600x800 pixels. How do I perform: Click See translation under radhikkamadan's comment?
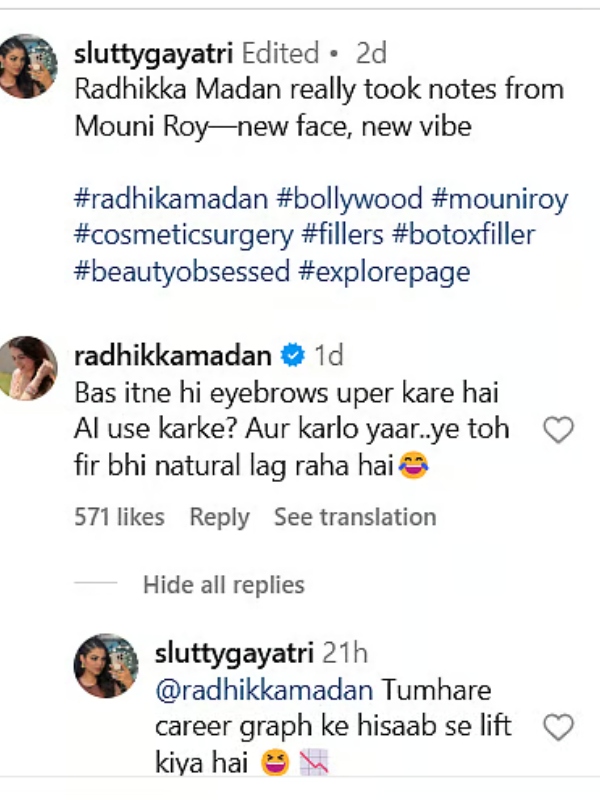click(355, 517)
